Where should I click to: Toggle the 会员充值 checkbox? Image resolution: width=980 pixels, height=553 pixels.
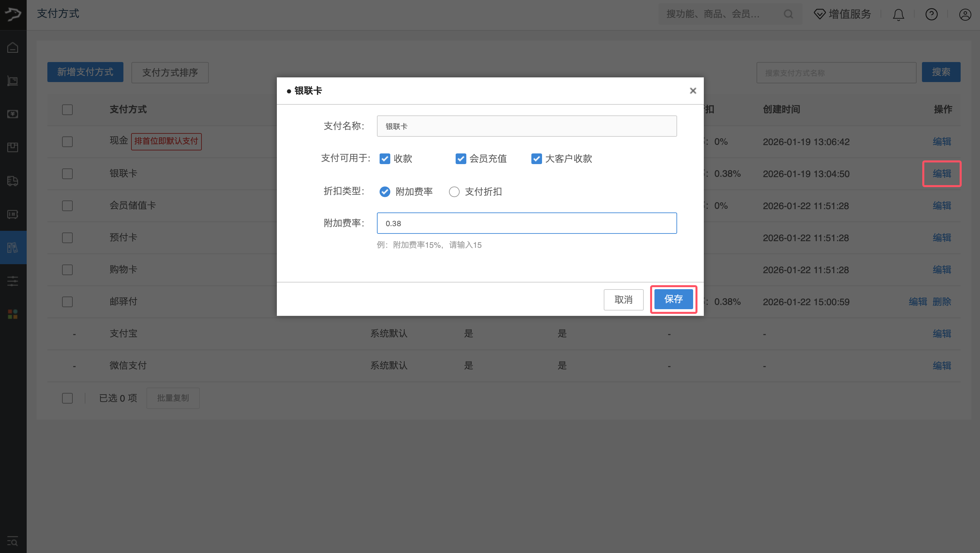point(460,159)
